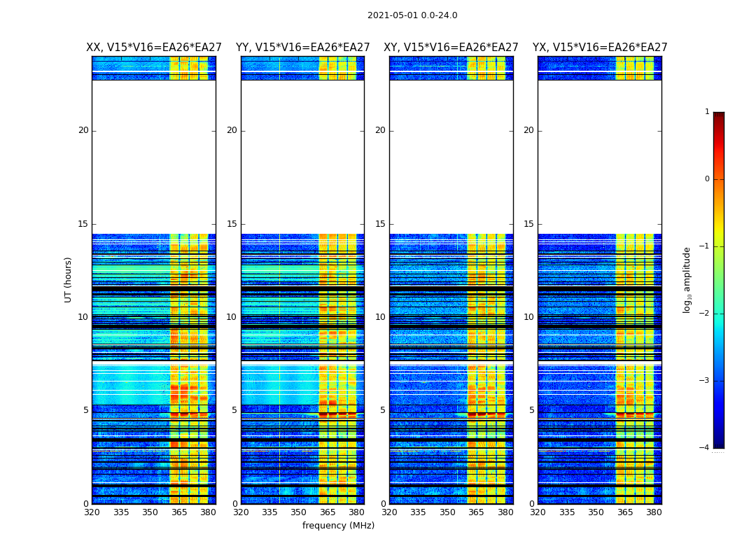Select the 'XX, V15*V16=EA26*EA27' panel title
Image resolution: width=735 pixels, height=560 pixels.
[154, 48]
